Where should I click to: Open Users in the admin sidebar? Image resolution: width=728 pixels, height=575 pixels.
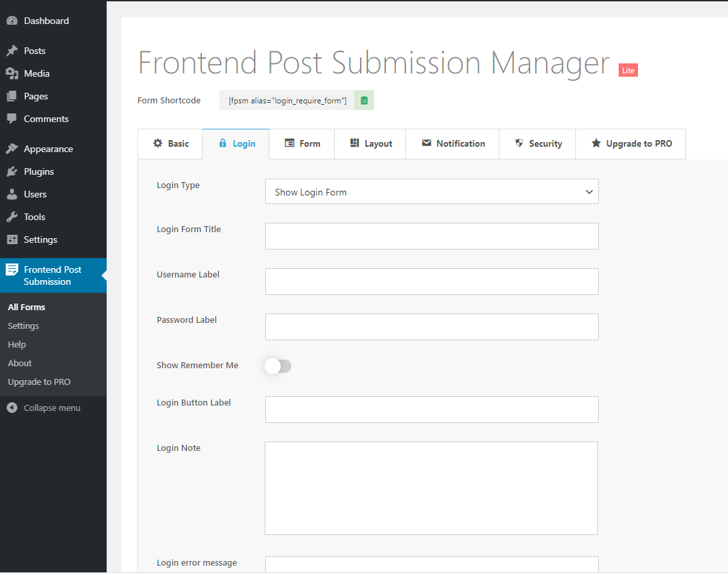pyautogui.click(x=53, y=194)
